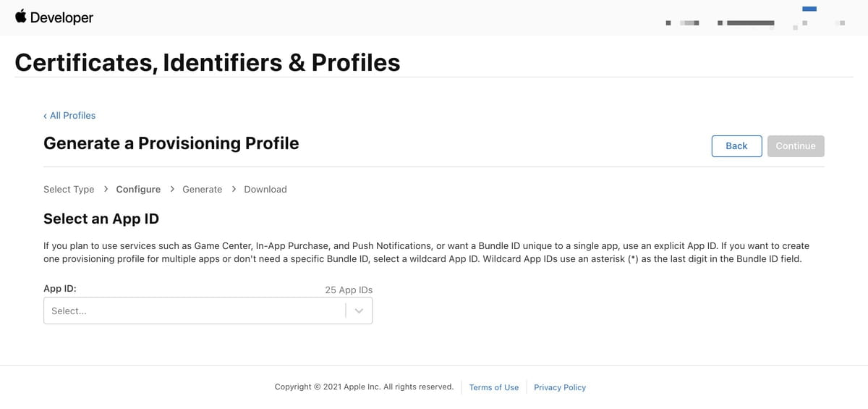
Task: Click chevron between Generate and Download
Action: click(x=234, y=189)
